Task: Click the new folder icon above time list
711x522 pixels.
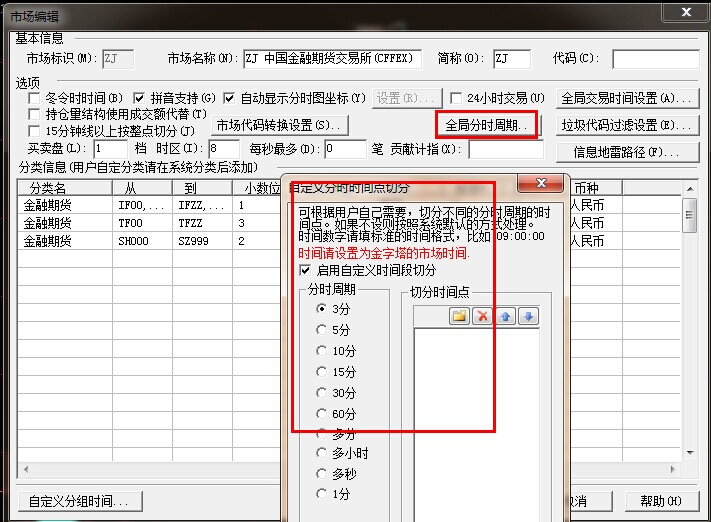Action: [459, 316]
